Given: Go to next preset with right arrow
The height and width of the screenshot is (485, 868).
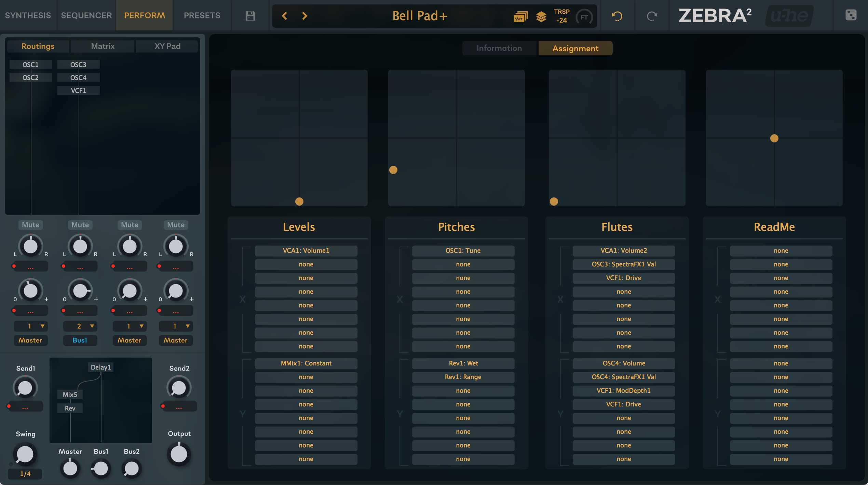Looking at the screenshot, I should tap(304, 16).
